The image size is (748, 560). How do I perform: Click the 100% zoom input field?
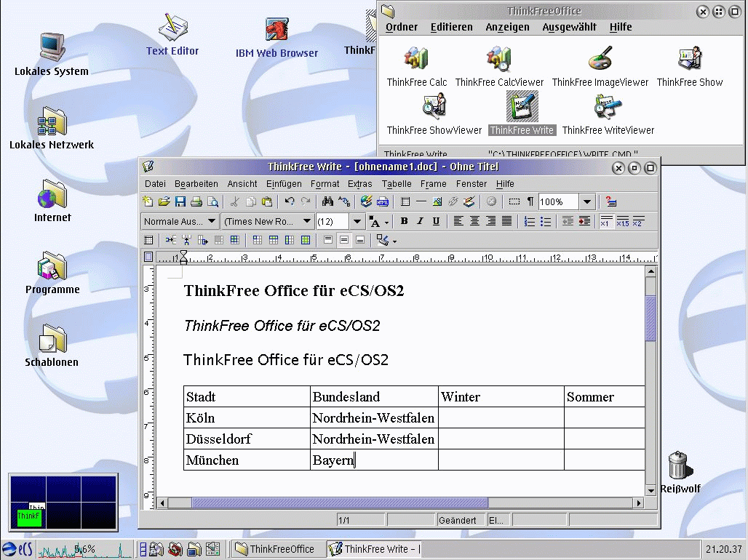pos(558,201)
